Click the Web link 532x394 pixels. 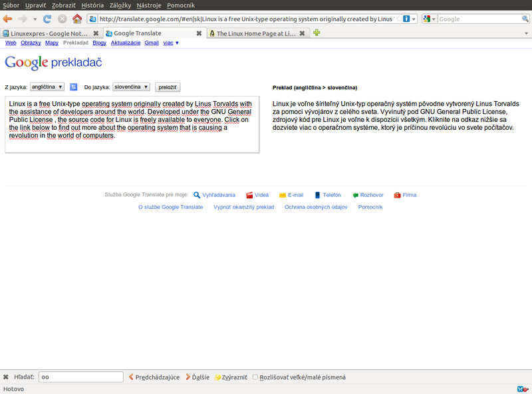click(x=11, y=43)
